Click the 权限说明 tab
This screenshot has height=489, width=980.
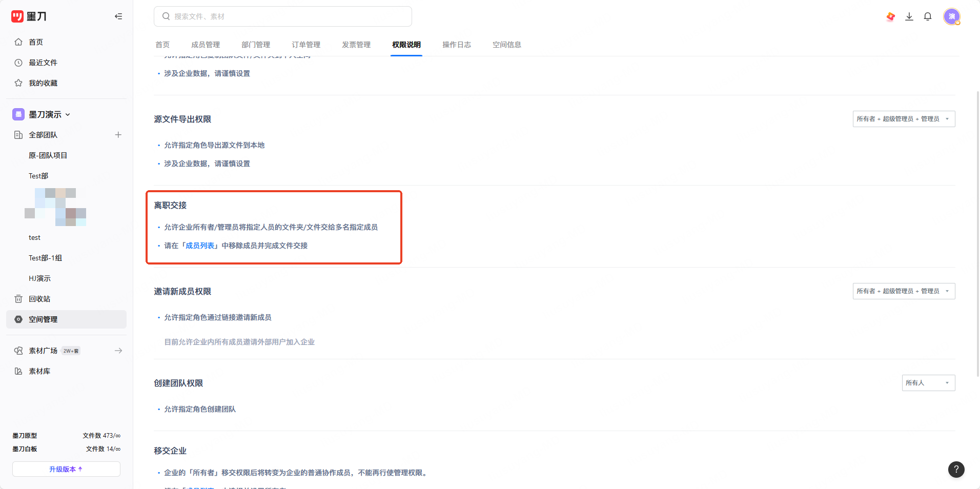click(x=406, y=45)
